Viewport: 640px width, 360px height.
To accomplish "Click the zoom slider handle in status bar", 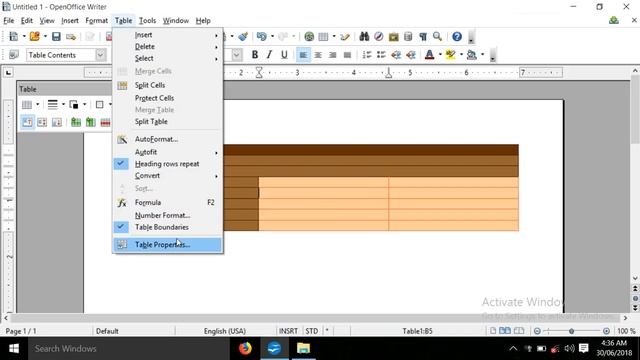I will tap(571, 331).
